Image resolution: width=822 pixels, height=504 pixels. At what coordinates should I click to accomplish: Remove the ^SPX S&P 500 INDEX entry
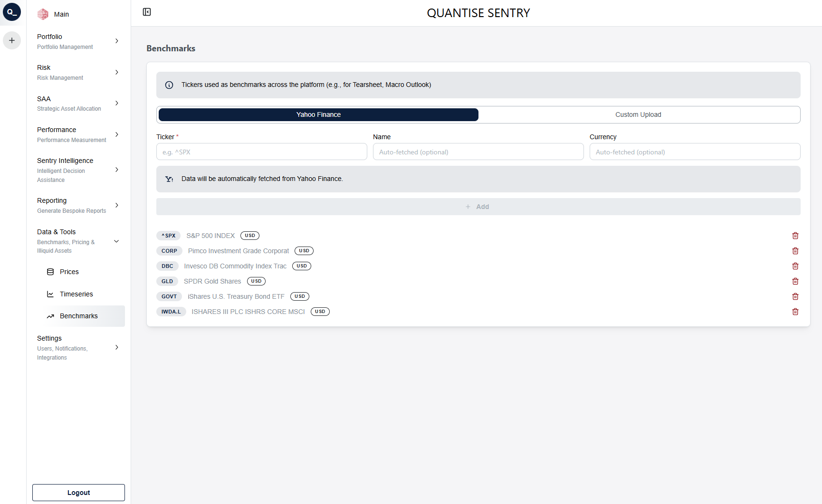pos(795,236)
